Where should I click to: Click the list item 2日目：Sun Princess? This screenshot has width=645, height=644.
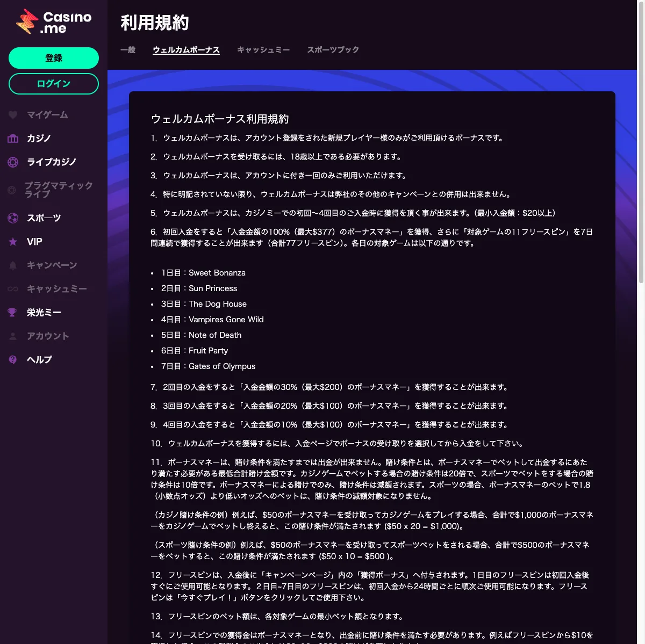coord(199,288)
